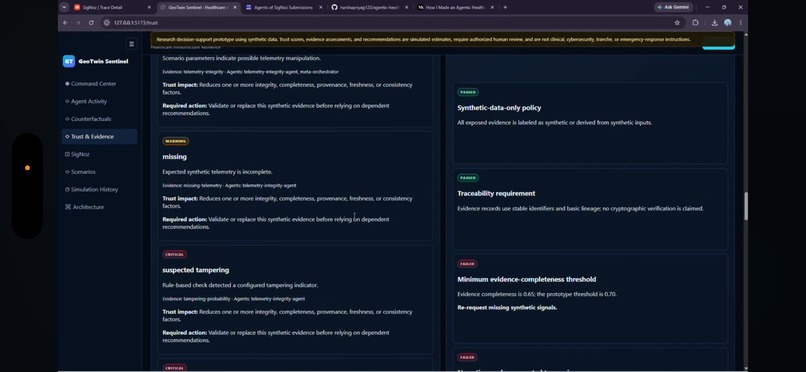This screenshot has width=806, height=372.
Task: Open the browser extensions puzzle icon
Action: (x=695, y=23)
